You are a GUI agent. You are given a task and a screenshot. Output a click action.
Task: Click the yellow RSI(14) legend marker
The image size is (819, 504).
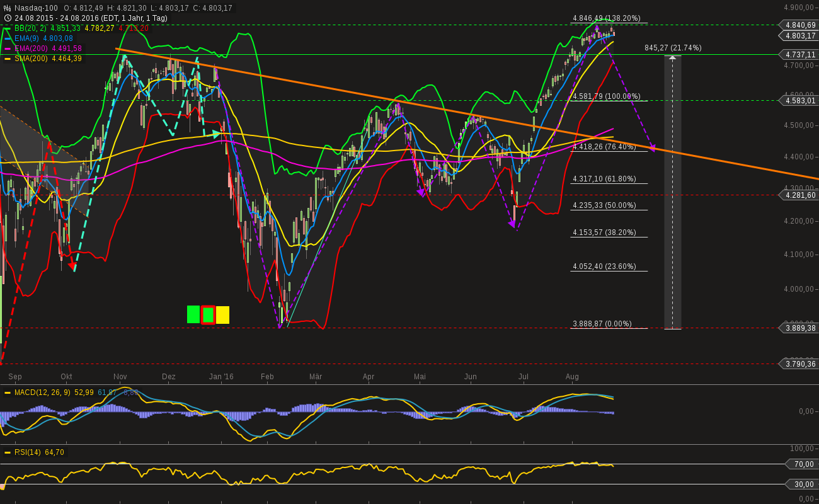pos(8,452)
